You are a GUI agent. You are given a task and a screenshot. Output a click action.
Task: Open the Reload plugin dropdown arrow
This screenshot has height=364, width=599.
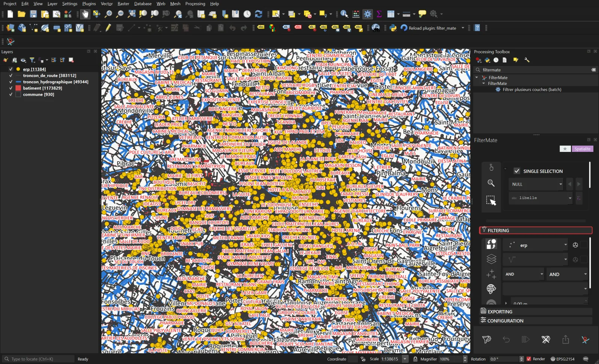coord(463,28)
